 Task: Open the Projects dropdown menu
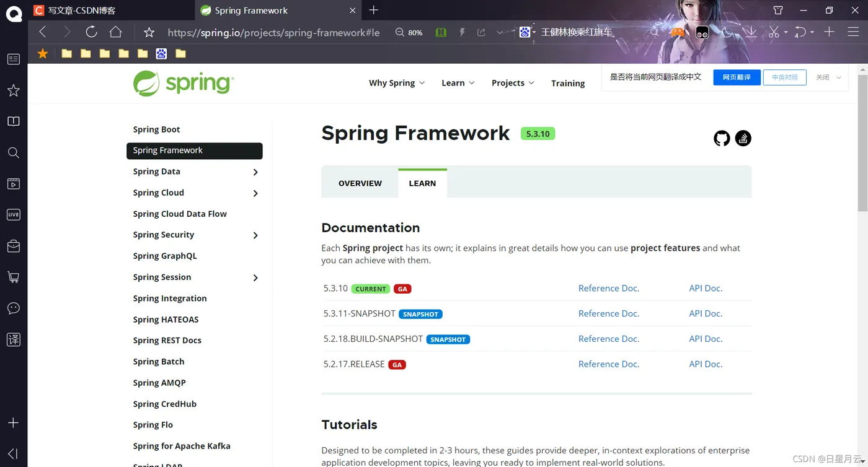point(513,83)
